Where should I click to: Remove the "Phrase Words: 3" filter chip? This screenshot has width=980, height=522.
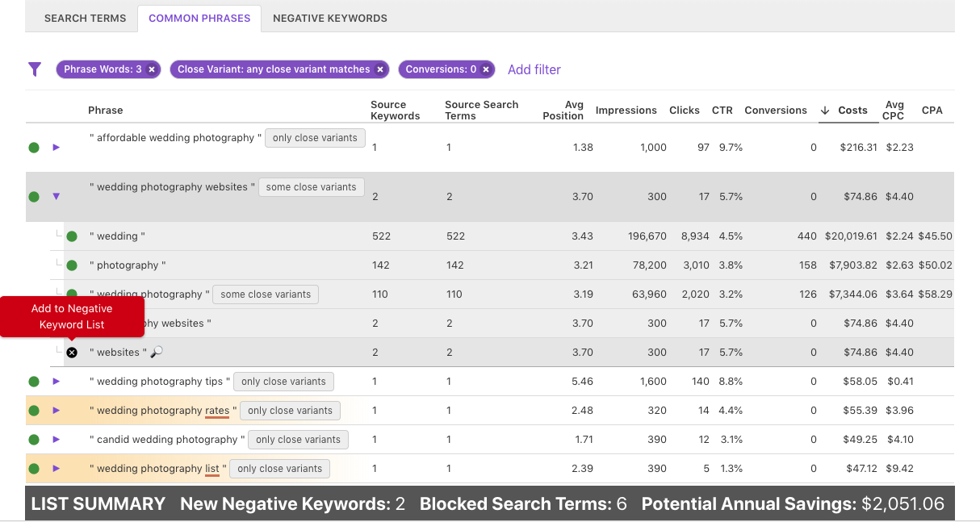click(151, 69)
